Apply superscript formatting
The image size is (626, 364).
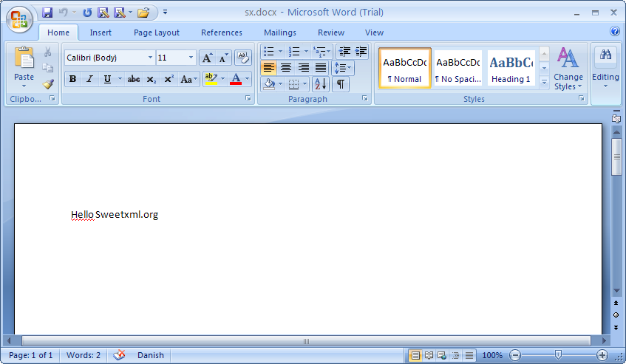click(x=169, y=79)
